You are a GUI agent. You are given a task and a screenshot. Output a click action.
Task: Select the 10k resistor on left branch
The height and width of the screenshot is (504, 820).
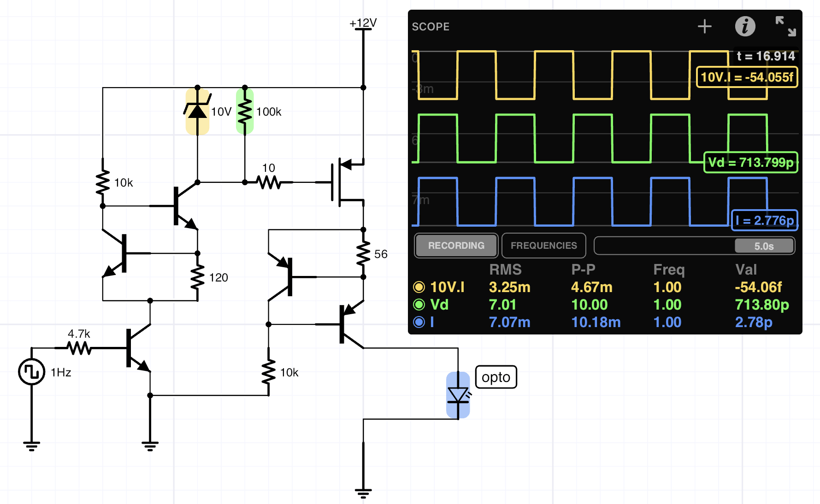pos(103,182)
